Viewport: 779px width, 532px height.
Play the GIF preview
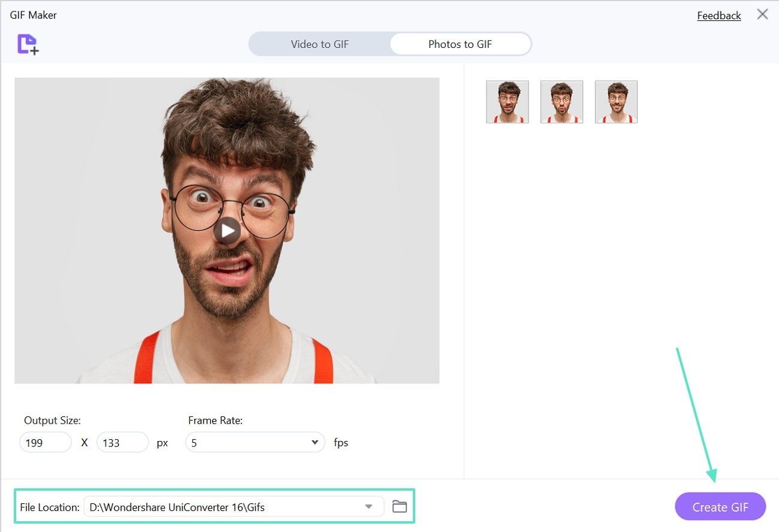coord(227,230)
